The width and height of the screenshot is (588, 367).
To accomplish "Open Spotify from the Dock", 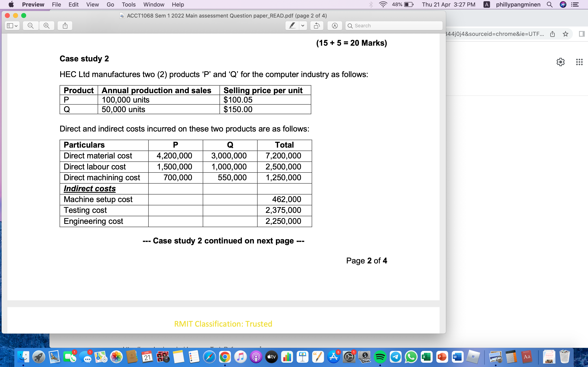I will (x=380, y=357).
